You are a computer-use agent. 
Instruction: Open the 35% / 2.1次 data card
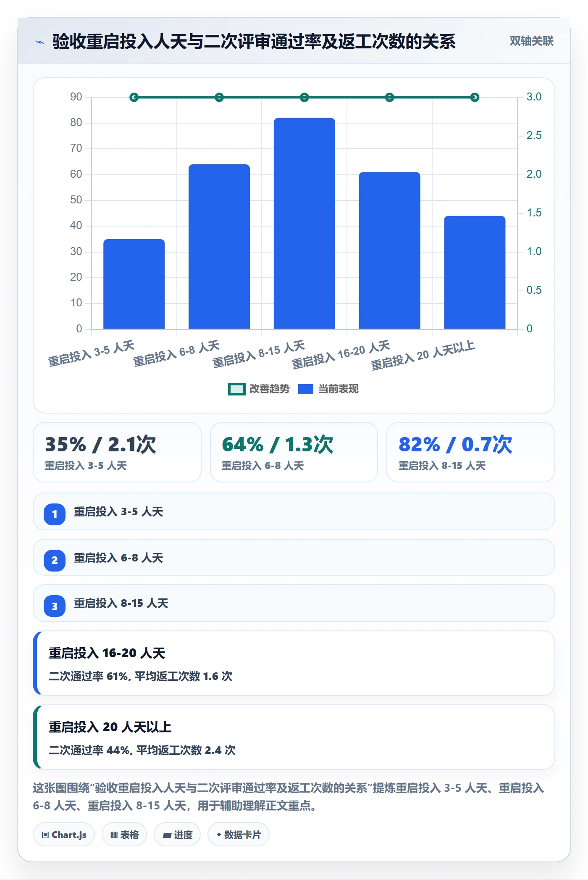pos(117,452)
